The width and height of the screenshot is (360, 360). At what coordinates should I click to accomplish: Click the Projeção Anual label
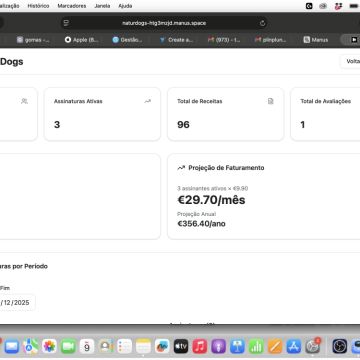click(x=196, y=214)
